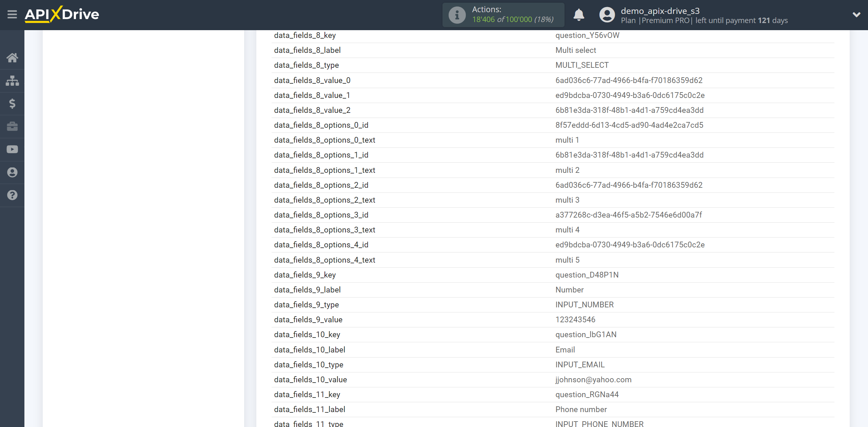868x427 pixels.
Task: Select the data_fields_8_value_1 UUID value
Action: pos(630,95)
